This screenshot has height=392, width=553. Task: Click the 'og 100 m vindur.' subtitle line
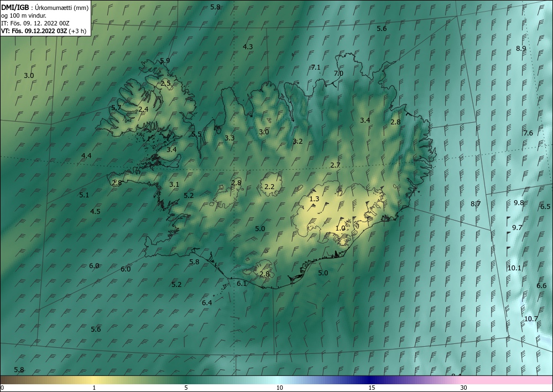(x=24, y=15)
